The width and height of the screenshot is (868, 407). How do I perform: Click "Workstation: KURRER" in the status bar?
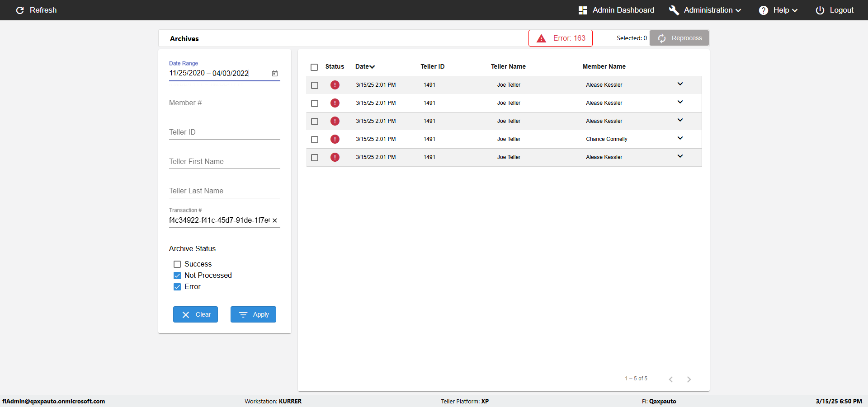coord(273,401)
